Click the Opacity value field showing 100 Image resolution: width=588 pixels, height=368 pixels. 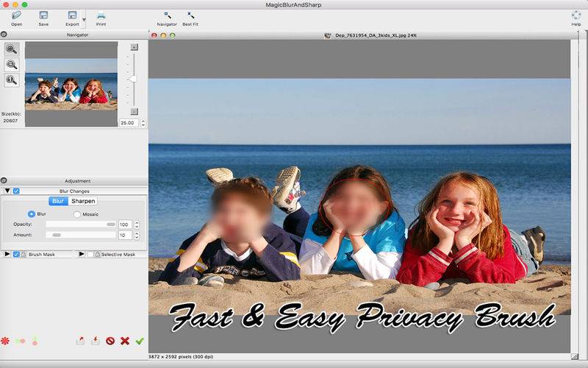[x=125, y=224]
